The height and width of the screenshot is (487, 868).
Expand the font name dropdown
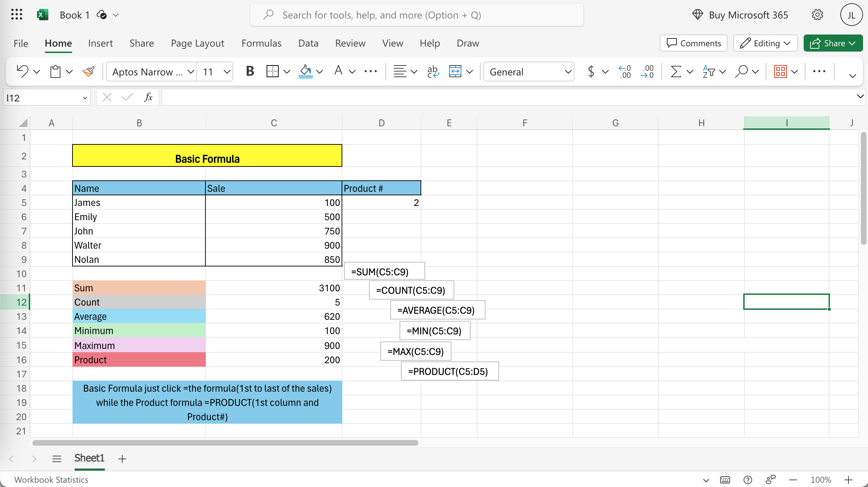pyautogui.click(x=191, y=72)
